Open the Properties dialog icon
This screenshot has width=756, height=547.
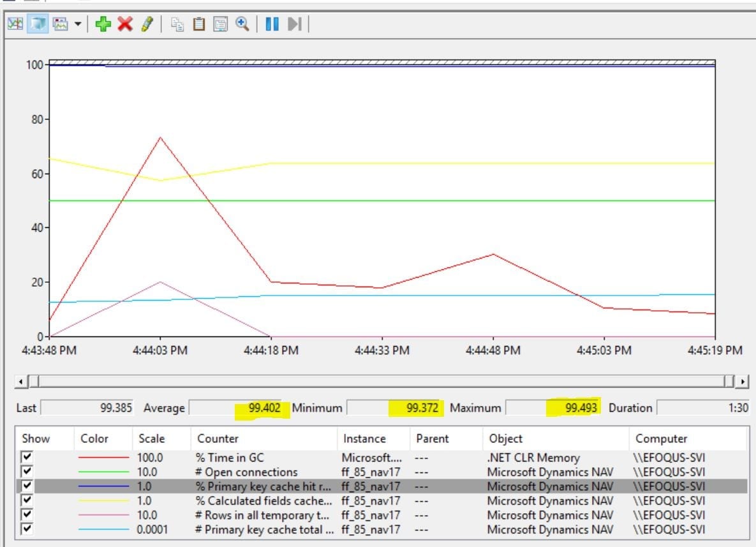220,24
